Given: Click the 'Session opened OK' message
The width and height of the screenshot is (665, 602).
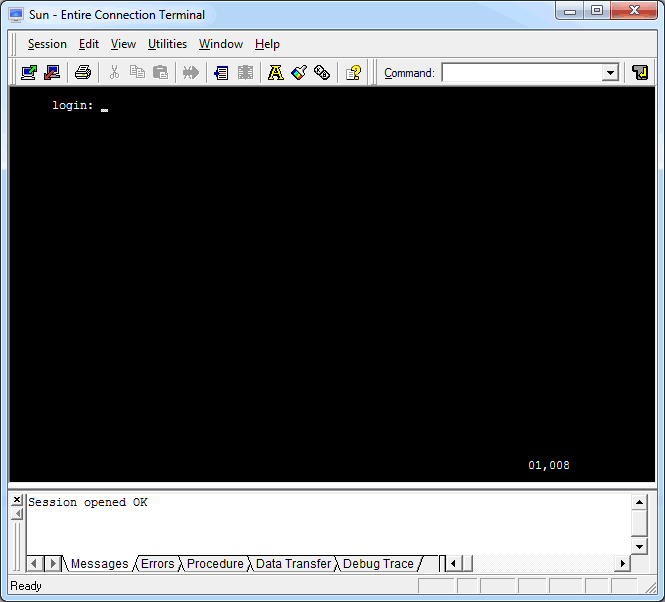Looking at the screenshot, I should pos(88,502).
